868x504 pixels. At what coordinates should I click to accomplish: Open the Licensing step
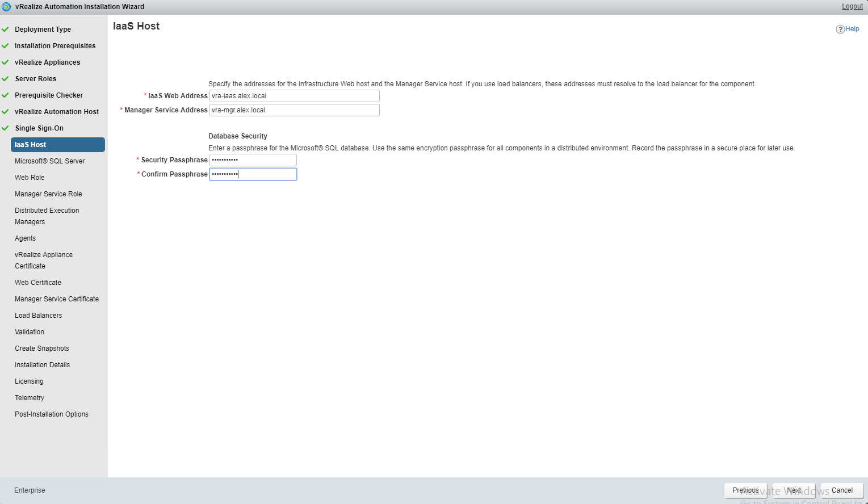click(x=29, y=381)
